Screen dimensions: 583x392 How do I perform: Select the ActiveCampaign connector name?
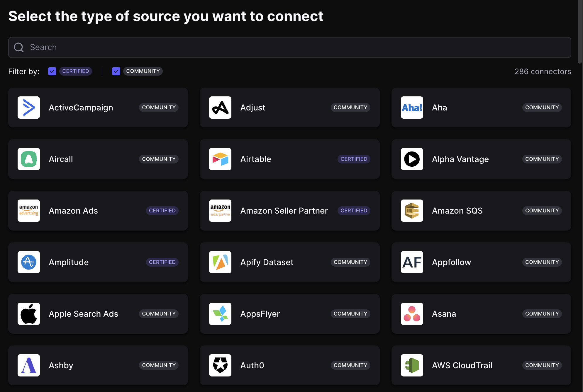point(81,108)
